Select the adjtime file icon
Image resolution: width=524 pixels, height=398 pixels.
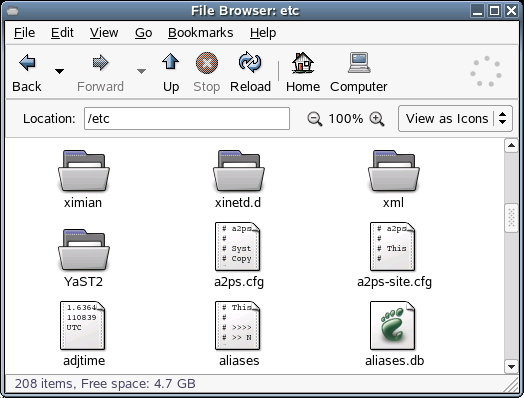click(x=83, y=325)
